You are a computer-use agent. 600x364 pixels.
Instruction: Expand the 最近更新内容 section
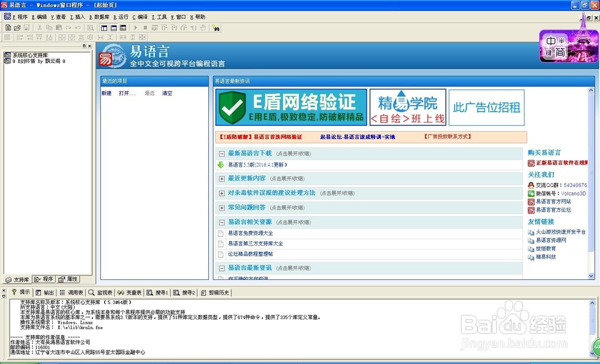221,179
